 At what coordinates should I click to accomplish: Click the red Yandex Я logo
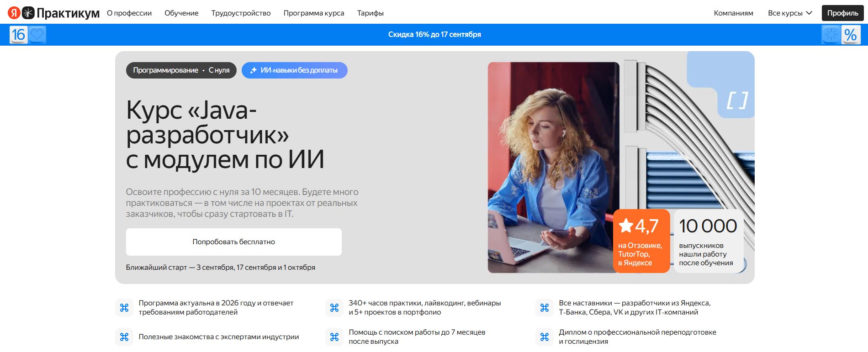pos(14,13)
